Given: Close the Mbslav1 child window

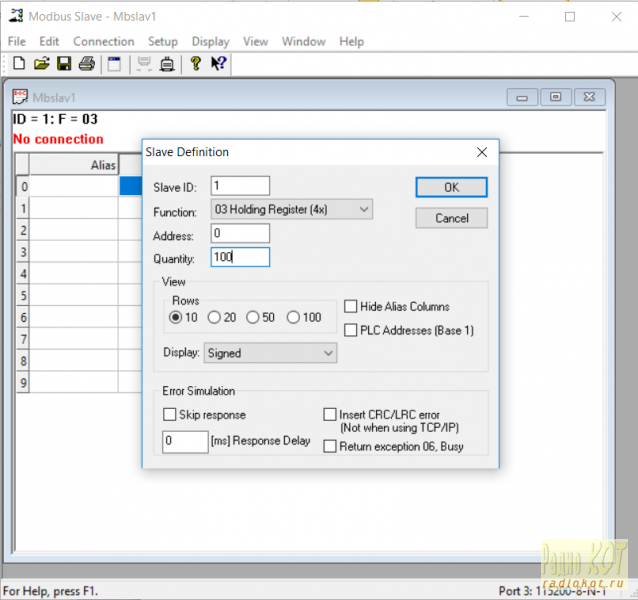Looking at the screenshot, I should [x=589, y=97].
